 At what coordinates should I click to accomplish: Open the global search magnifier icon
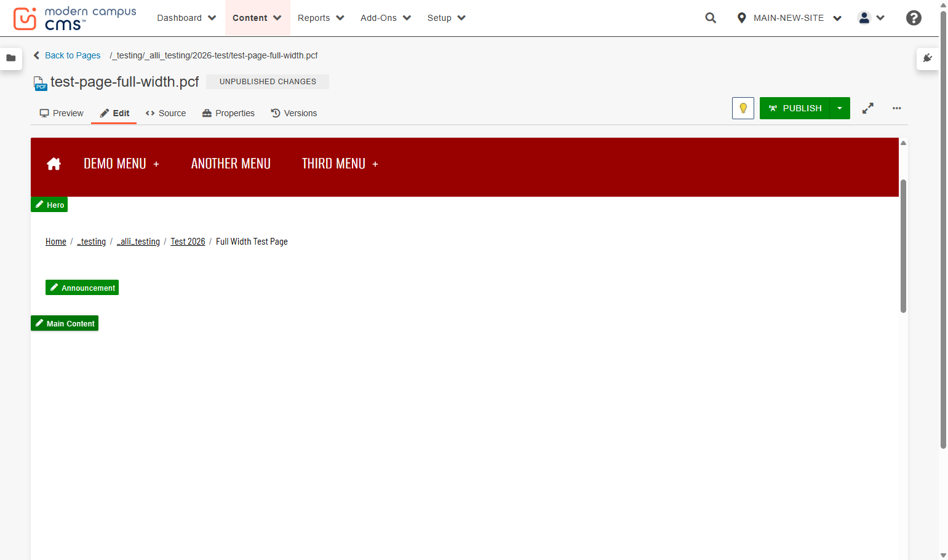pyautogui.click(x=711, y=18)
